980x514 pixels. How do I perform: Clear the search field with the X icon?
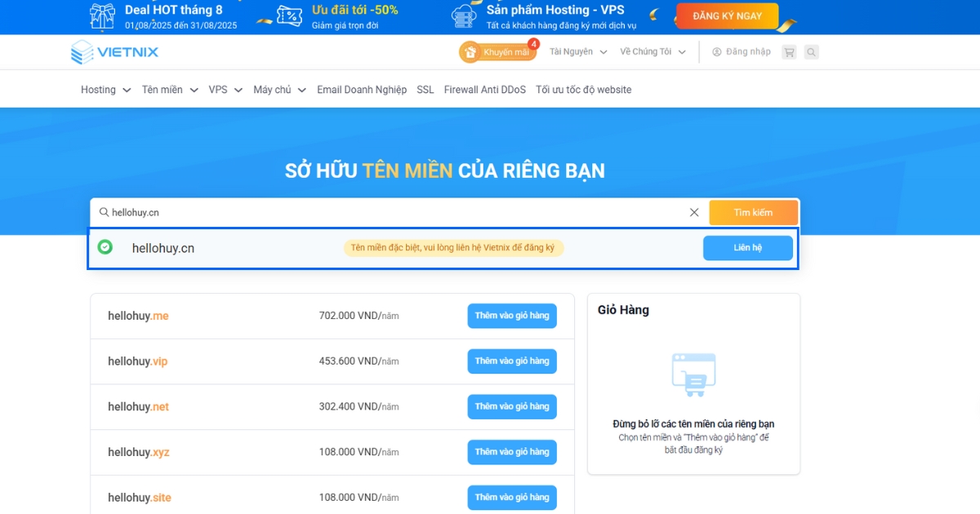[x=693, y=212]
